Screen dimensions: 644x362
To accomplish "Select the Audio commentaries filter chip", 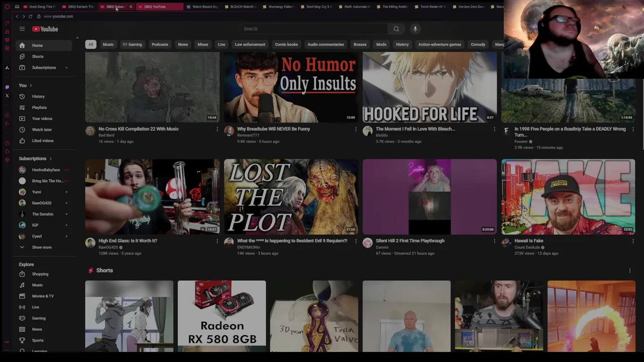I will tap(326, 44).
